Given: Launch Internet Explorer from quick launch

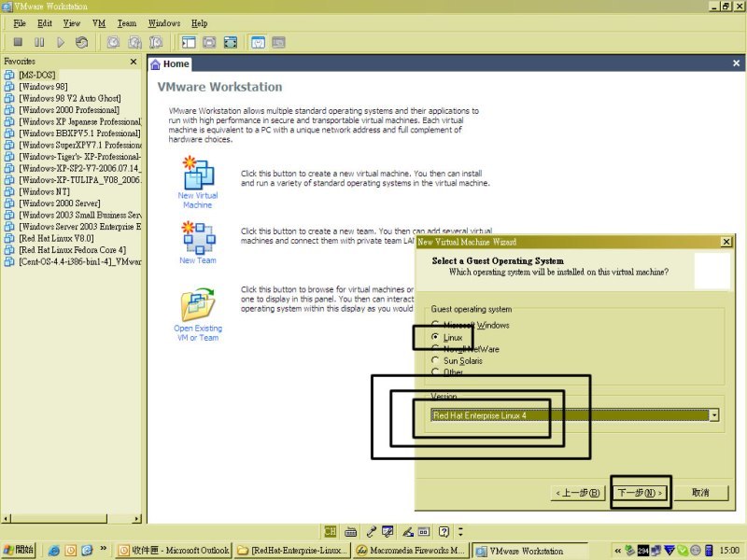Looking at the screenshot, I should click(x=54, y=551).
